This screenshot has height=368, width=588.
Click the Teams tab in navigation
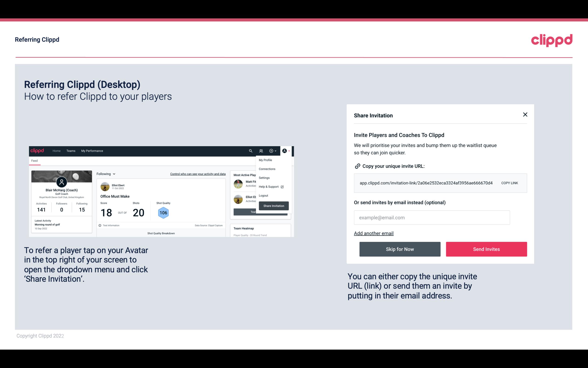(x=71, y=151)
